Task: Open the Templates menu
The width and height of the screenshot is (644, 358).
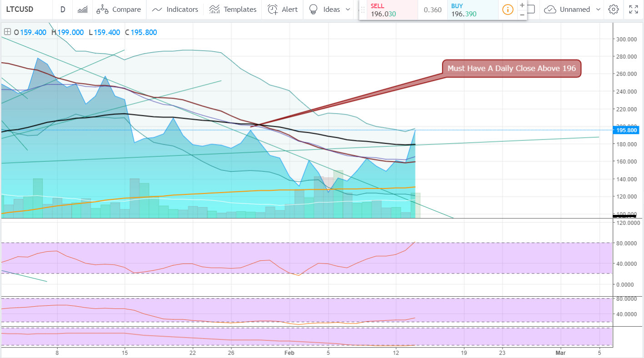Action: [233, 9]
